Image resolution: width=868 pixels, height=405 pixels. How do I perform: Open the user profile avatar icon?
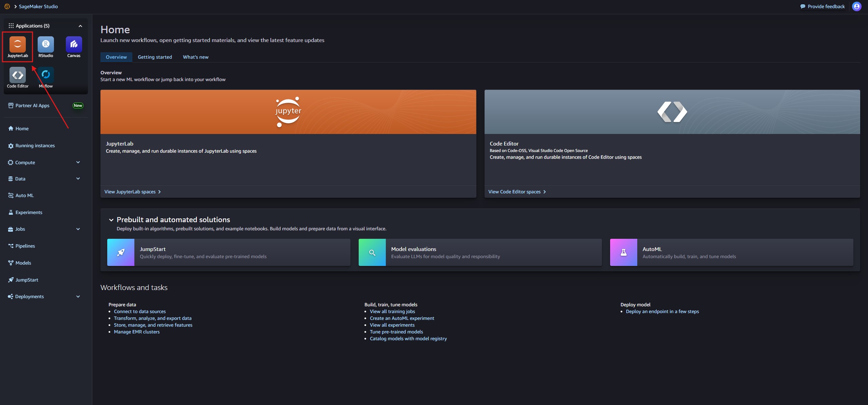[856, 6]
